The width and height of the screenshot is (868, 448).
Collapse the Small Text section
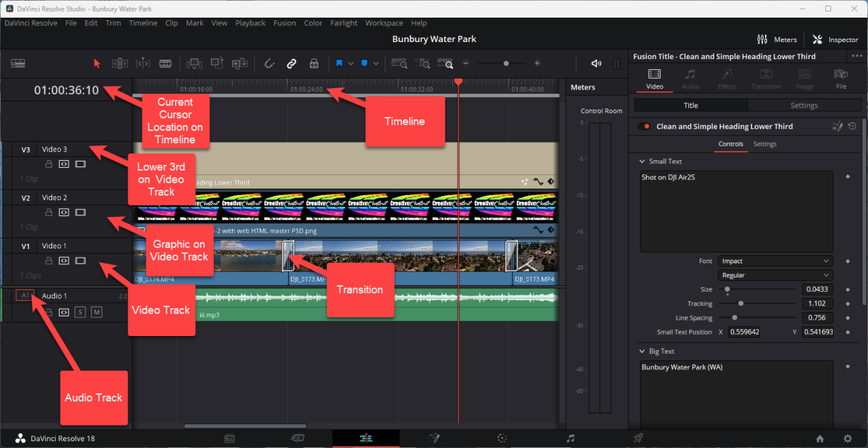click(642, 161)
